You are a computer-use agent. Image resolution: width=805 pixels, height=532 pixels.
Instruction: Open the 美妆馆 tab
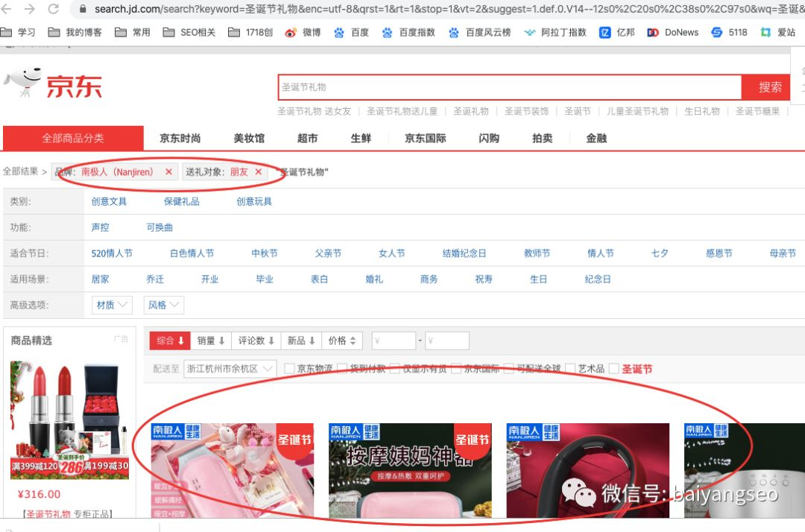pos(249,138)
